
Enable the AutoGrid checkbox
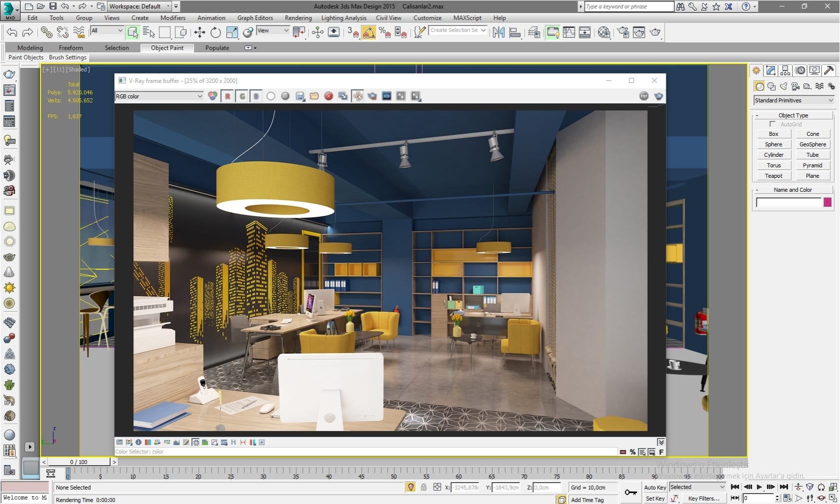(x=773, y=124)
